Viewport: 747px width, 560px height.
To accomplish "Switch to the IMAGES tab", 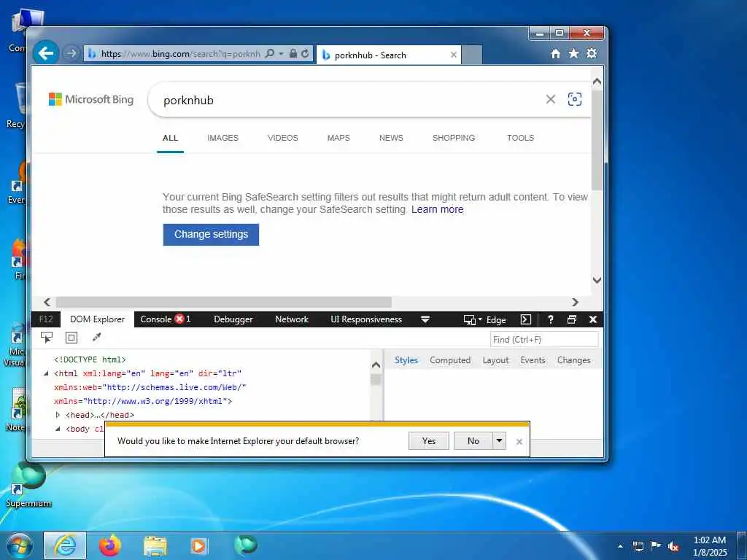I will click(223, 138).
